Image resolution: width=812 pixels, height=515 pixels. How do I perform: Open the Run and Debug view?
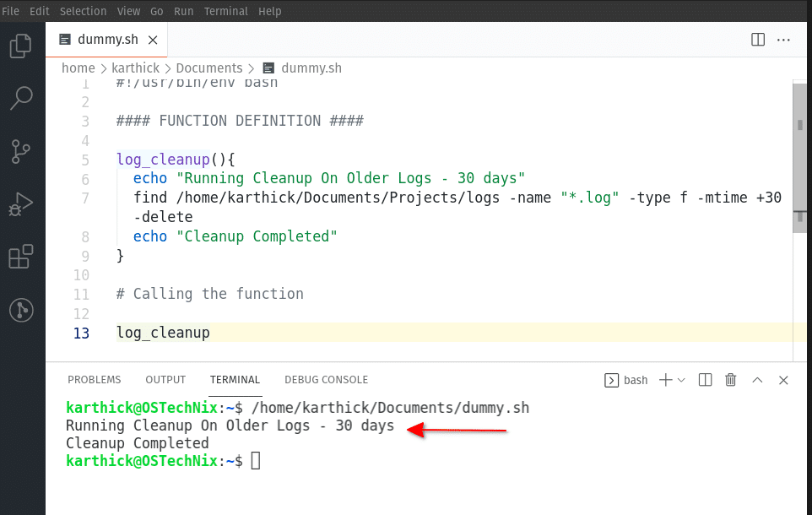click(20, 203)
